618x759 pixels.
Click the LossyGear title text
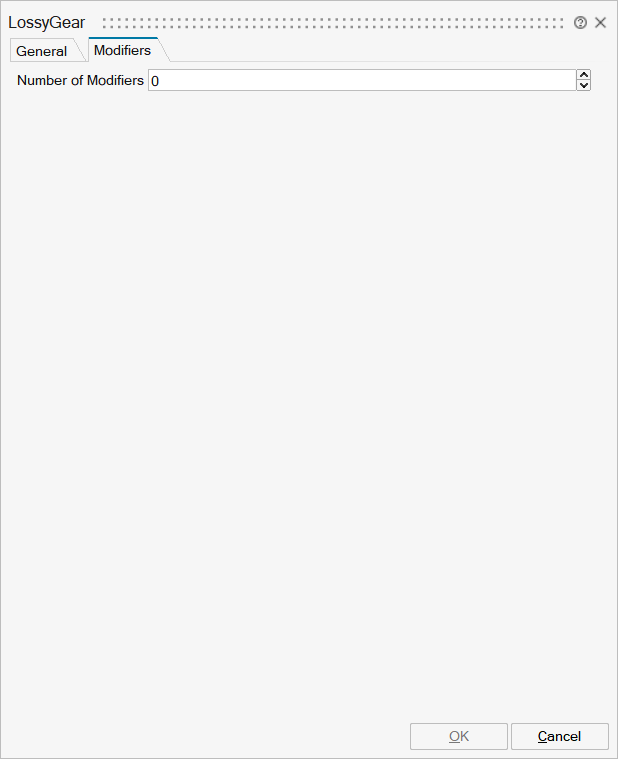46,22
